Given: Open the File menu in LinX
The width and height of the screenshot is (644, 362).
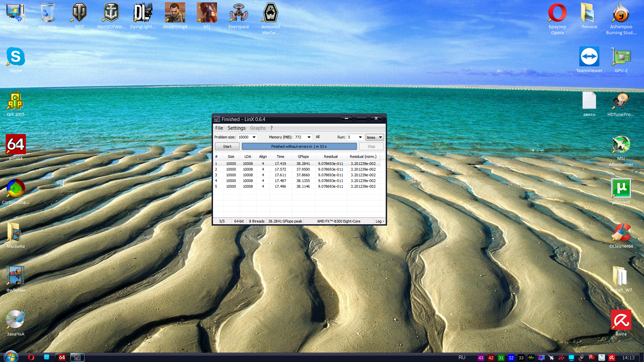Looking at the screenshot, I should coord(219,128).
